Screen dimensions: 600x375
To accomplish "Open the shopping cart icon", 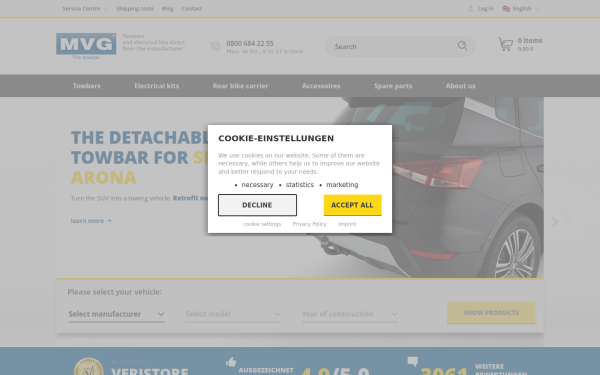I will (x=505, y=44).
